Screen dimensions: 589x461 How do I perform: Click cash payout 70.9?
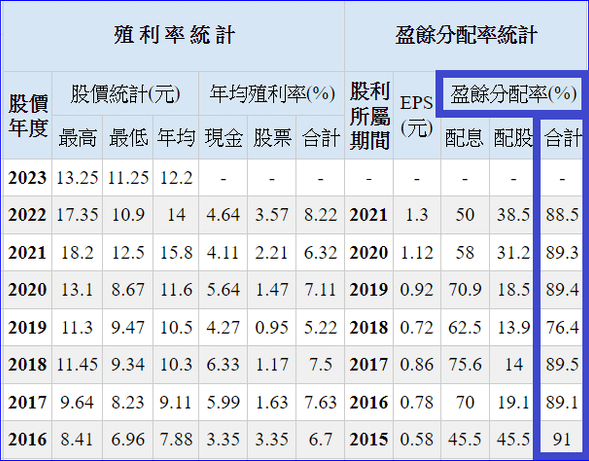[465, 290]
